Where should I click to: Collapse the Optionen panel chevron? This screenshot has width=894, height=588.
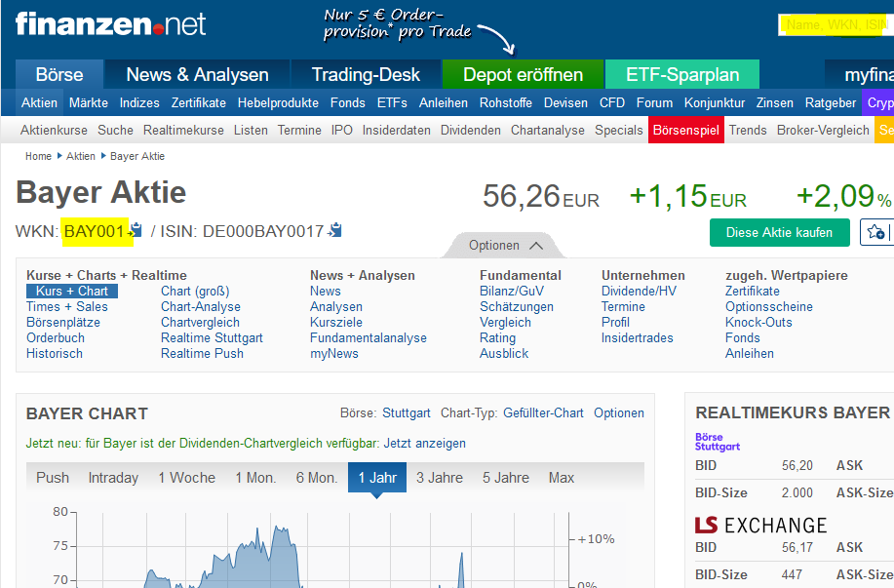tap(536, 246)
